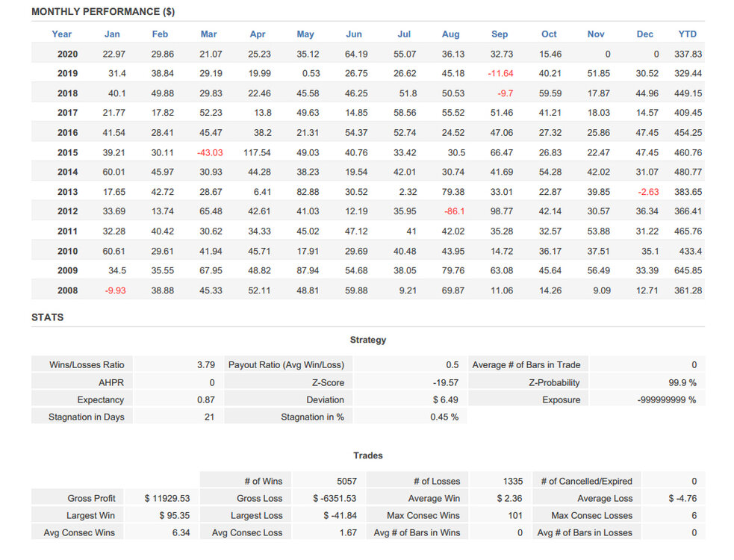Select the 2008 year row label

point(67,290)
